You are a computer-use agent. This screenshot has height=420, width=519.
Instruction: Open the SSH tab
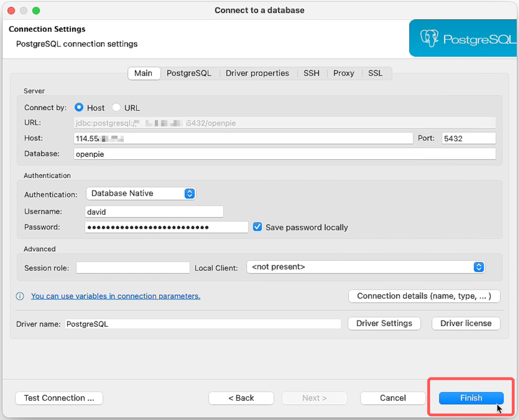pos(312,73)
